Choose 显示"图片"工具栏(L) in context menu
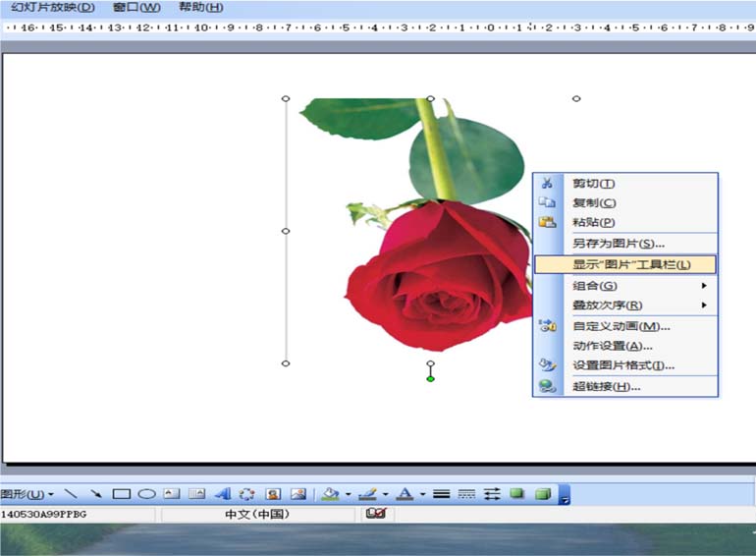This screenshot has height=556, width=756. [625, 264]
